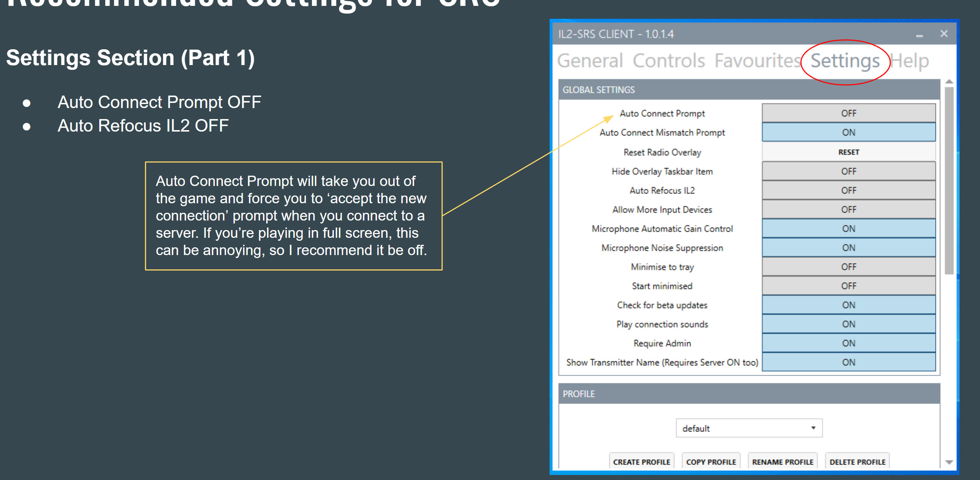Toggle Microphone Automatic Gain Control
This screenshot has width=980, height=480.
point(848,229)
